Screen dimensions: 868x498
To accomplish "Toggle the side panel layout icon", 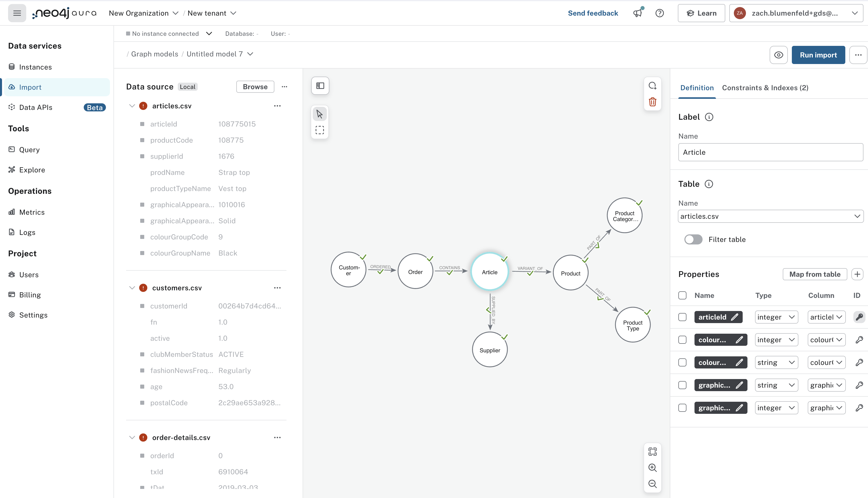I will 320,85.
